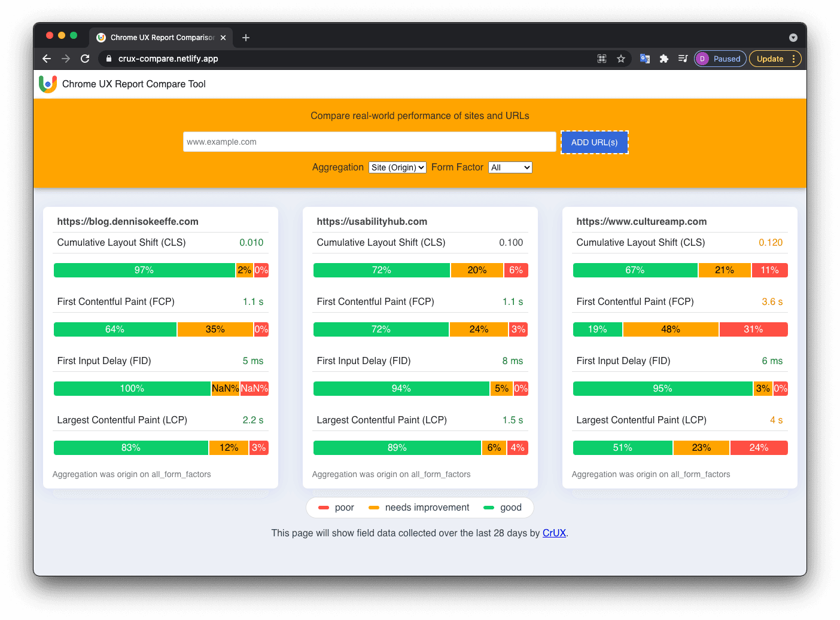Click the CLS value 0.010
This screenshot has width=840, height=620.
pos(251,243)
